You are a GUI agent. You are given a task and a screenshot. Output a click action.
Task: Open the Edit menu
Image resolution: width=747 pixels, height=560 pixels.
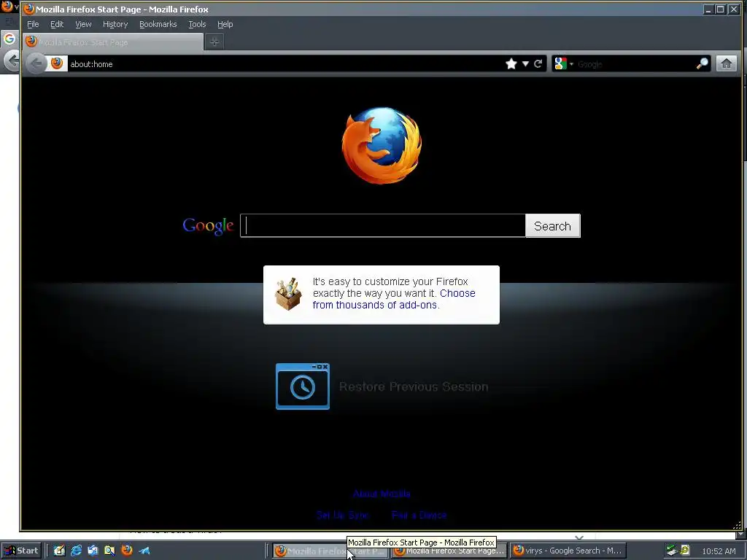[x=57, y=24]
